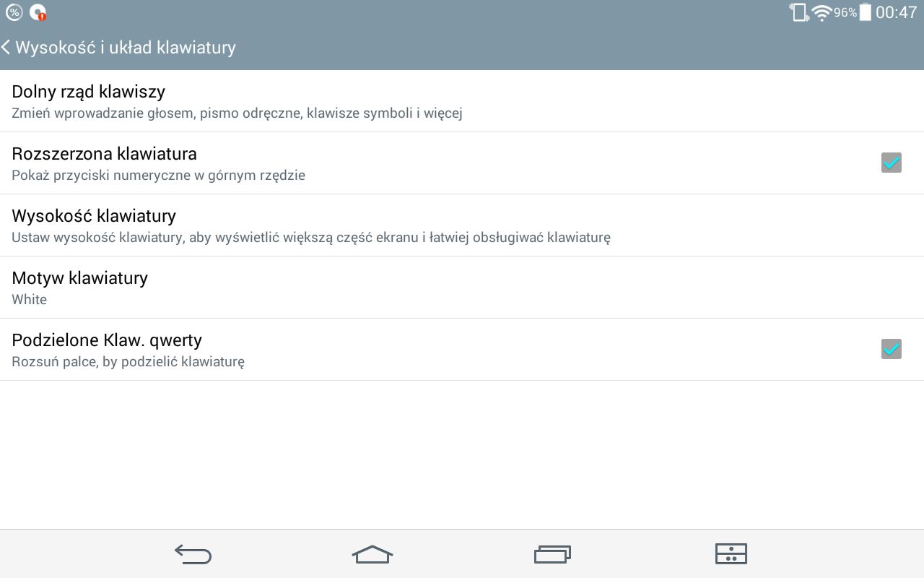Screen dimensions: 924x578
Task: Tap the Rozszerzona klawiatura row label
Action: [x=105, y=154]
